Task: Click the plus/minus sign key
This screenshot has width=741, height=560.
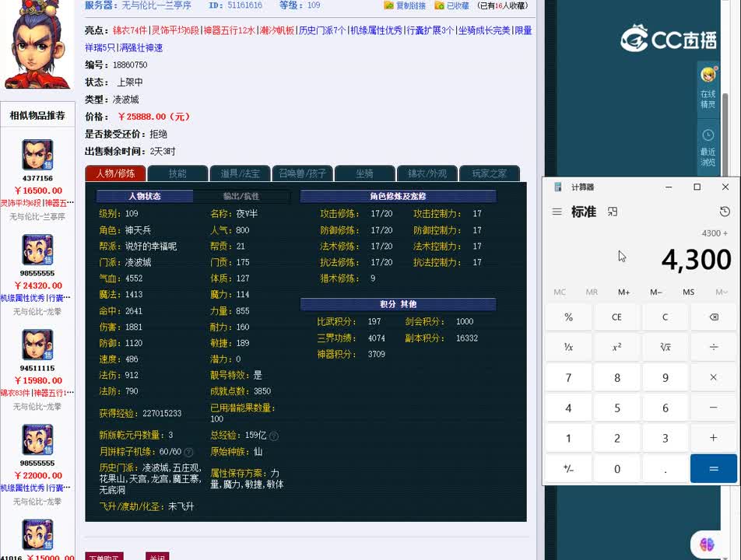Action: pos(568,468)
